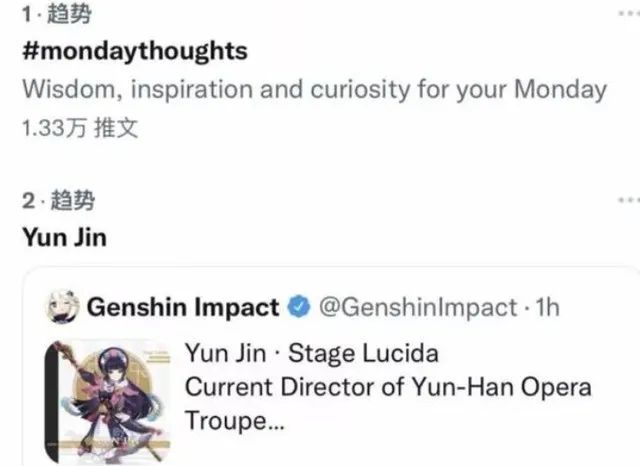640x466 pixels.
Task: Click the blue verified badge
Action: pos(299,308)
